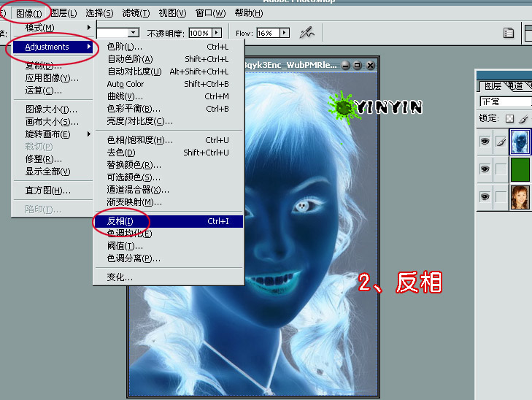Click the brush indicator on top layer
Viewport: 532px width, 400px height.
501,142
